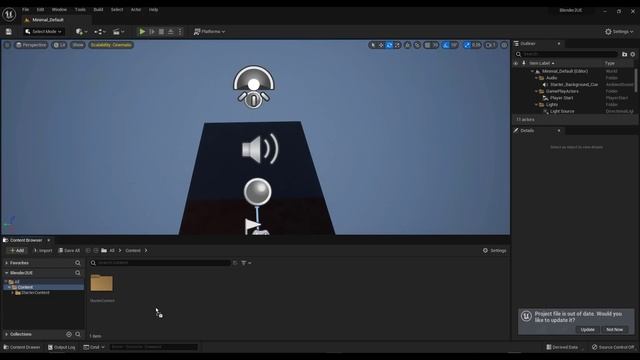Click the Outliner vertical scrollbar
640x360 pixels.
click(636, 80)
